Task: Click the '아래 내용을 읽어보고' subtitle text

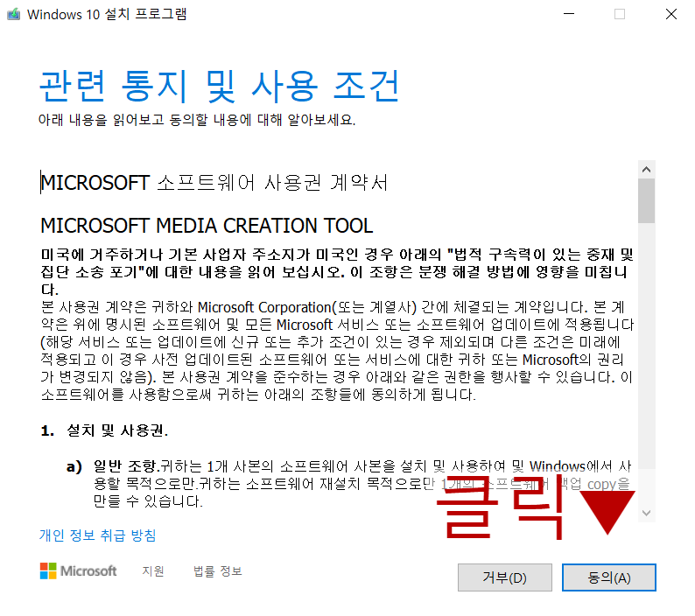Action: pyautogui.click(x=101, y=120)
